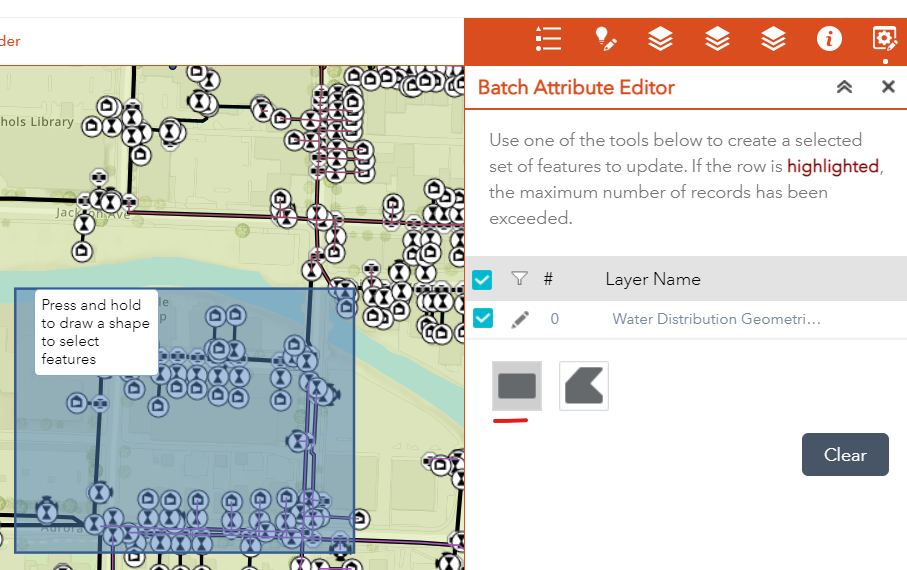Click the Batch Attribute Editor title

(x=576, y=87)
